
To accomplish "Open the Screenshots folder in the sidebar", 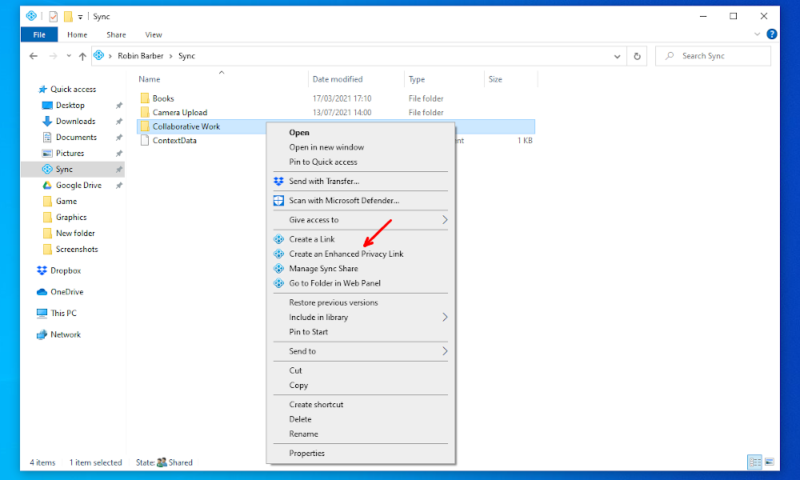I will (77, 249).
